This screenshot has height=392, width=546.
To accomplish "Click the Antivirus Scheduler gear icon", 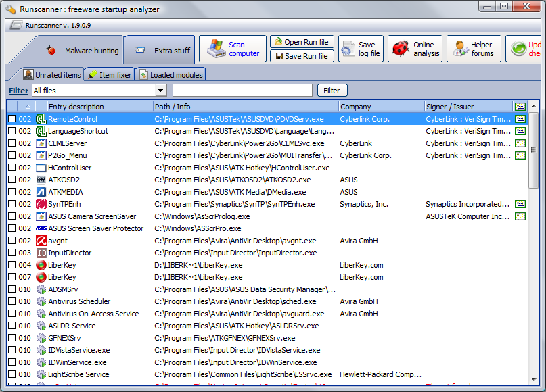I will (41, 301).
